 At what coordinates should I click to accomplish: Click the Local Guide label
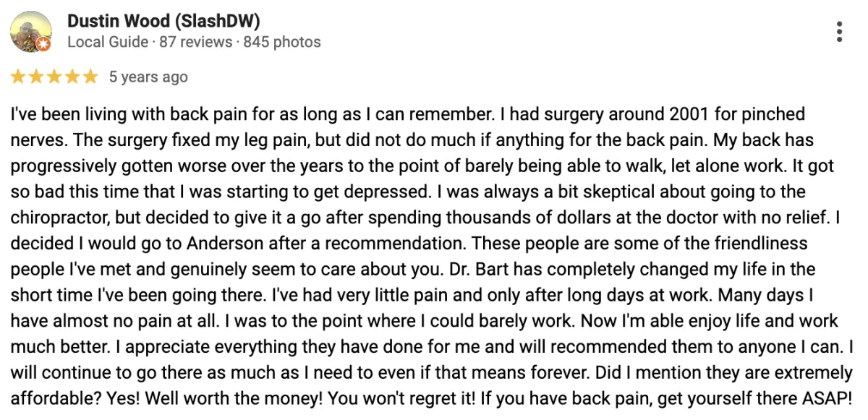(x=107, y=42)
